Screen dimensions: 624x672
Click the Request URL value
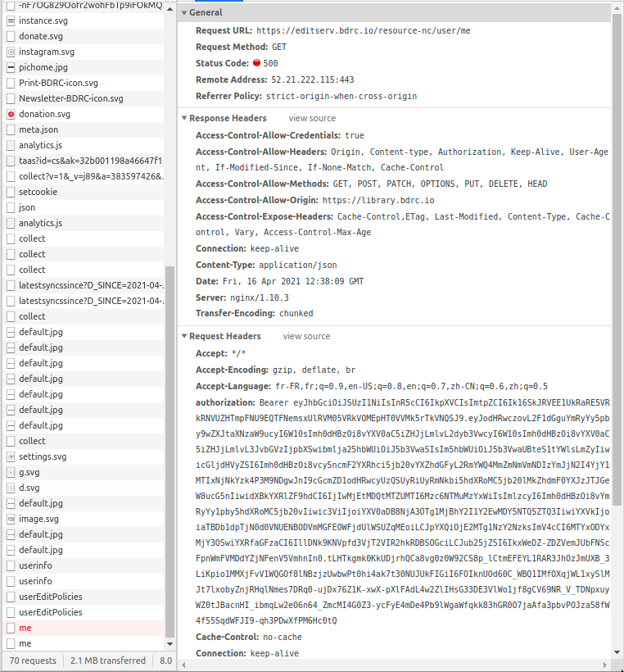[363, 30]
